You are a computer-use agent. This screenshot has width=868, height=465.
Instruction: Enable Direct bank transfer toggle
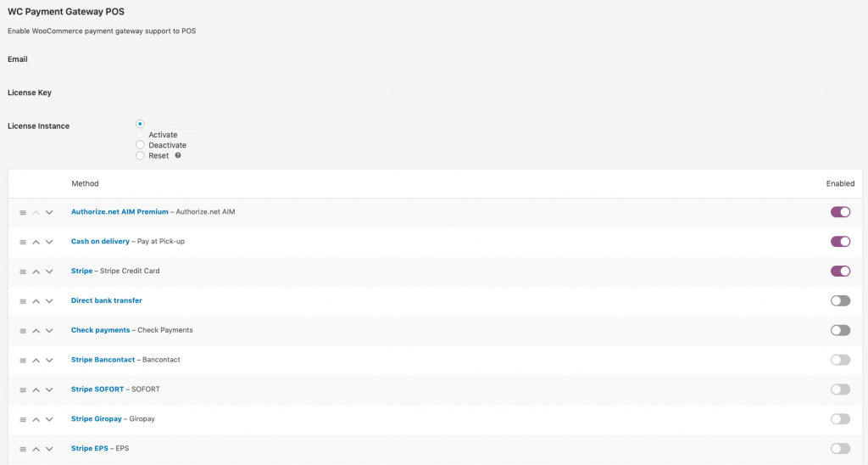840,300
